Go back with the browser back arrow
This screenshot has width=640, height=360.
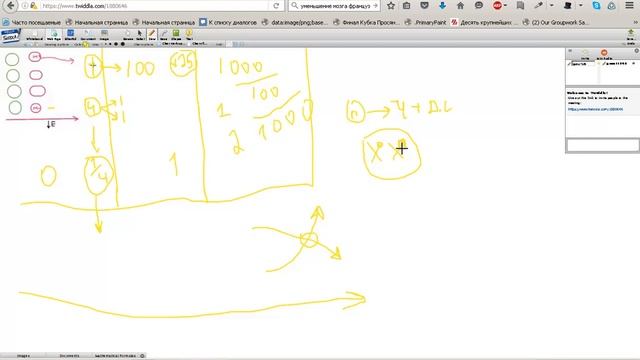pyautogui.click(x=11, y=6)
